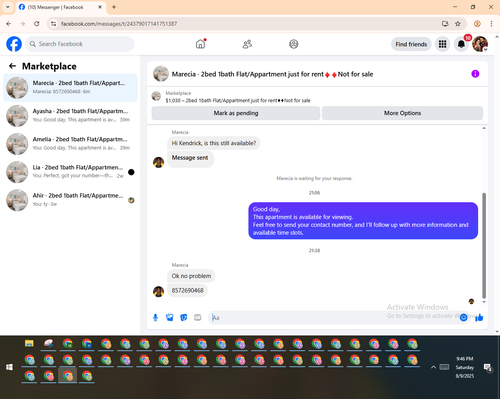
Task: Open the Ayasha conversation
Action: point(70,116)
